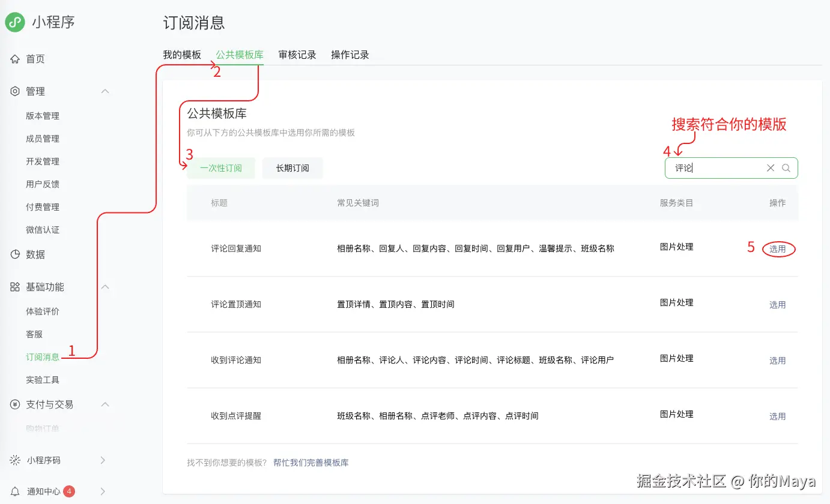Open 微信认证 in the sidebar

click(43, 230)
